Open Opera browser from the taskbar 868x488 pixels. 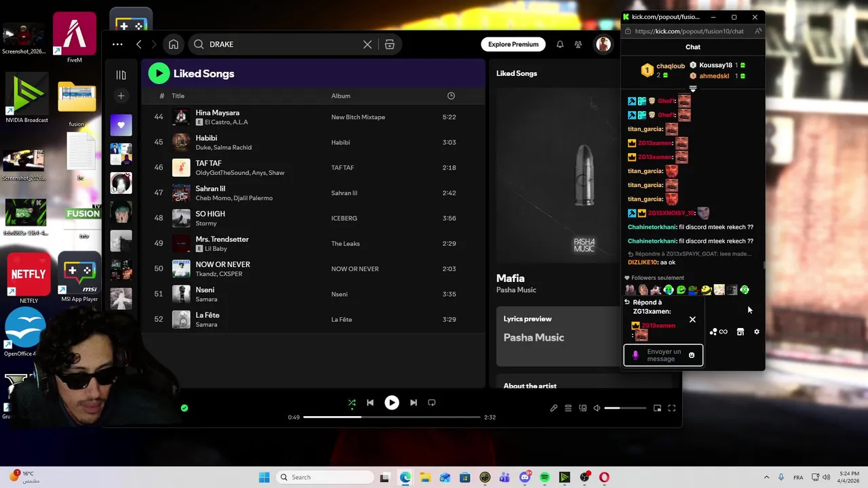click(604, 477)
